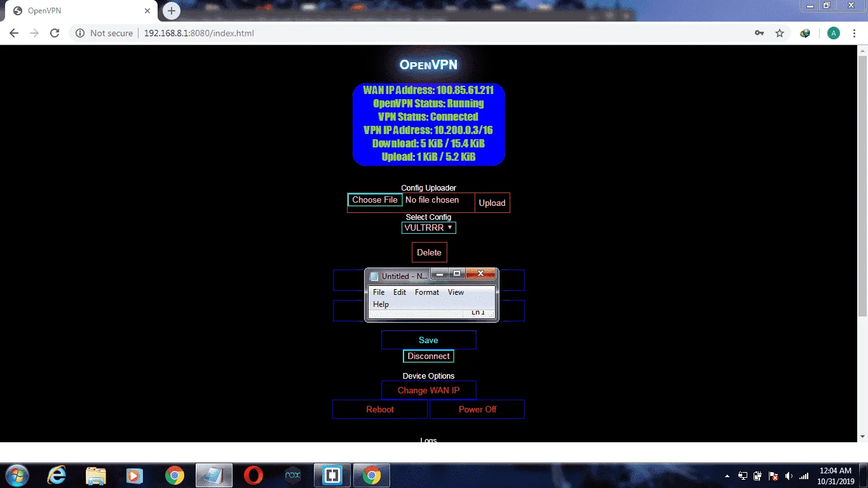The height and width of the screenshot is (488, 868).
Task: Launch Internet Explorer from the taskbar
Action: (x=57, y=475)
